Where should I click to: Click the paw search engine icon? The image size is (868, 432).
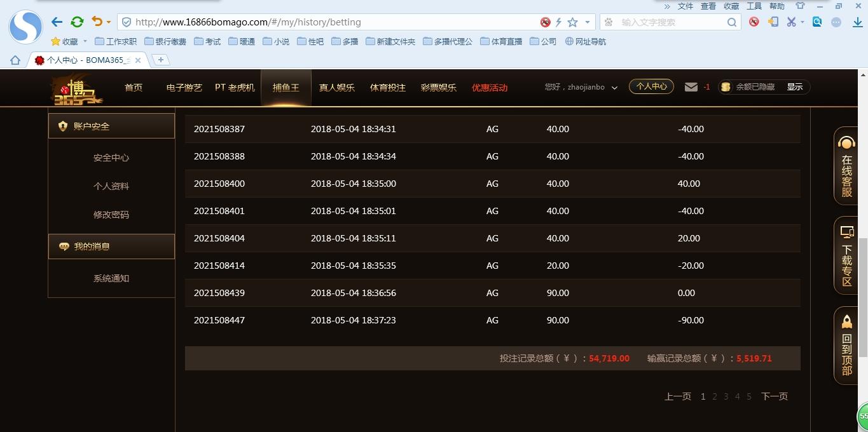click(609, 22)
